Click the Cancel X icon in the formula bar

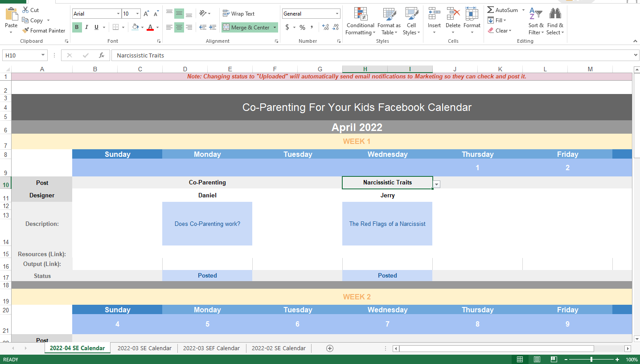(x=69, y=55)
